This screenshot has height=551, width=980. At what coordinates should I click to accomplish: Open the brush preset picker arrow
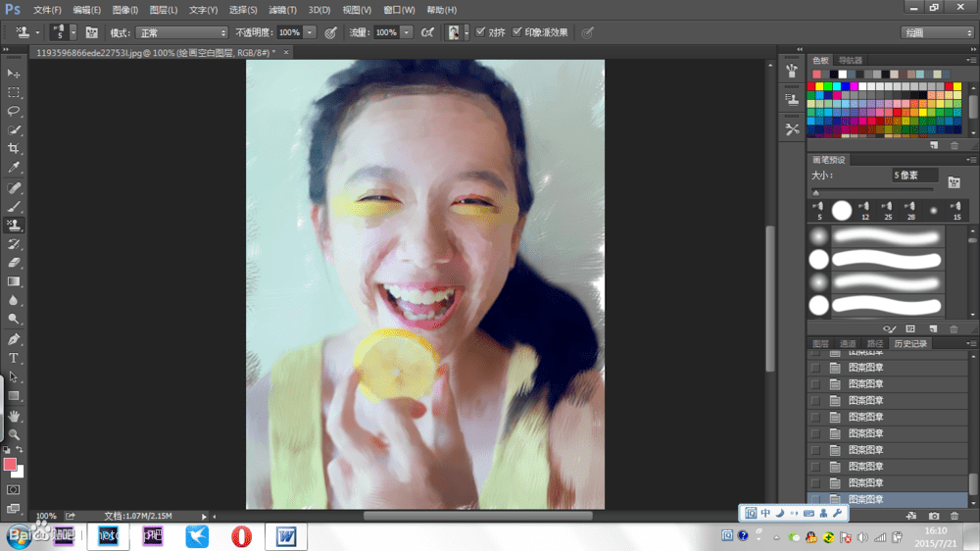click(x=73, y=32)
